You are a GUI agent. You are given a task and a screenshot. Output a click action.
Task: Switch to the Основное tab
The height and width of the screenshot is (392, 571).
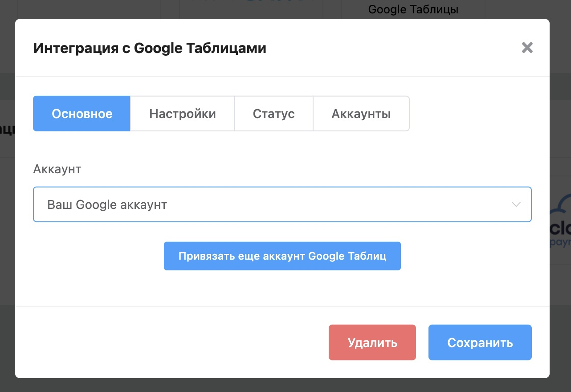click(82, 114)
